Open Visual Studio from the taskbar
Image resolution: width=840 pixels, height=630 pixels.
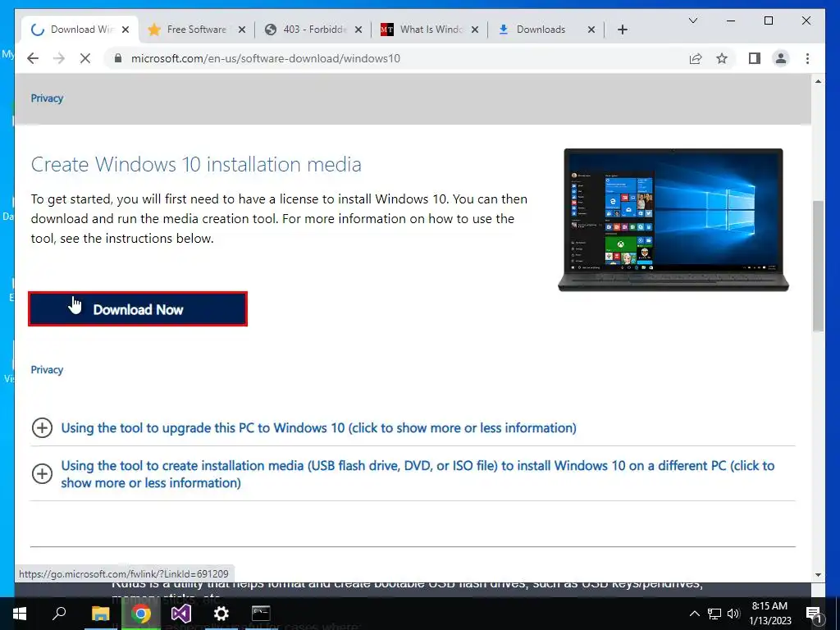click(x=181, y=614)
